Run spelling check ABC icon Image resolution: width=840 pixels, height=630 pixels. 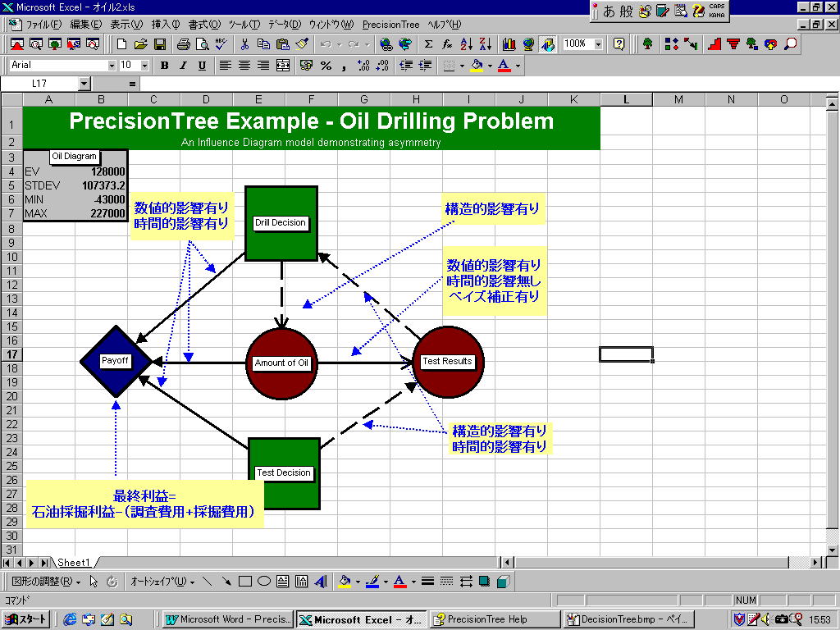221,44
